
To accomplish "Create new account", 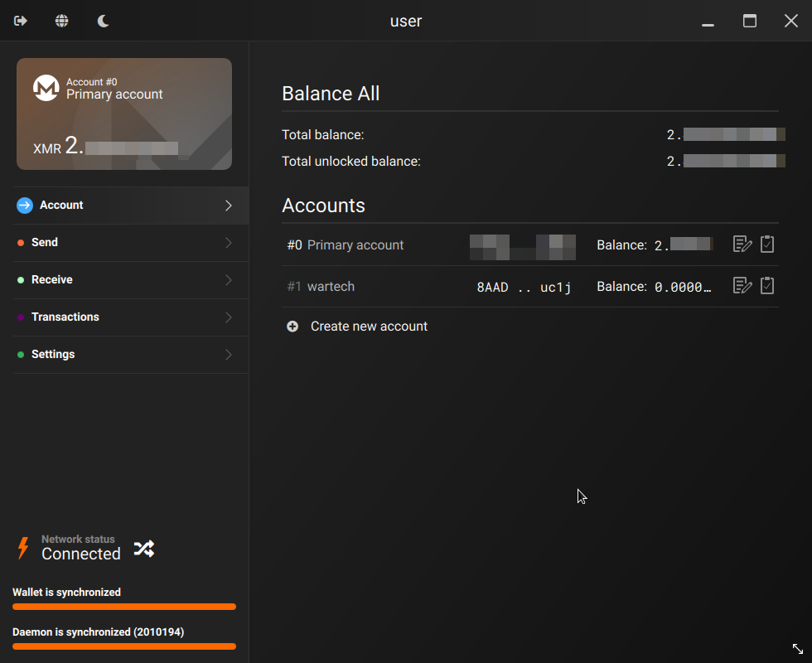I will (x=369, y=327).
